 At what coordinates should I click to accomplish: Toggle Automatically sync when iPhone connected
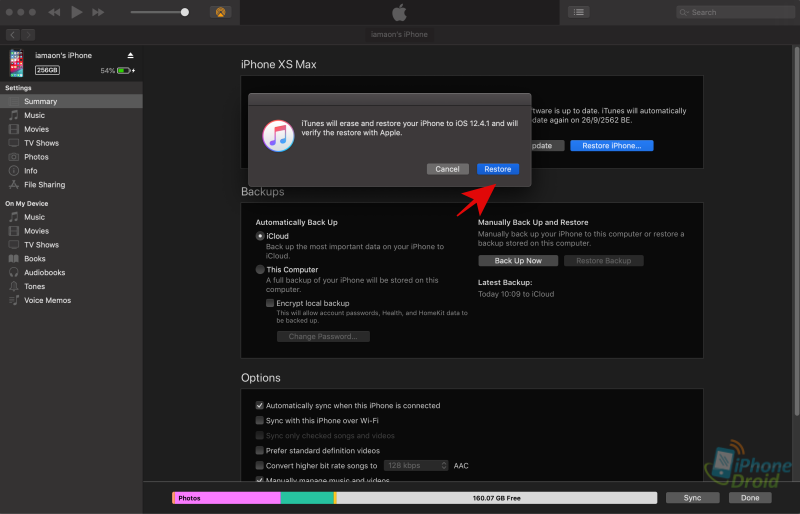tap(260, 405)
